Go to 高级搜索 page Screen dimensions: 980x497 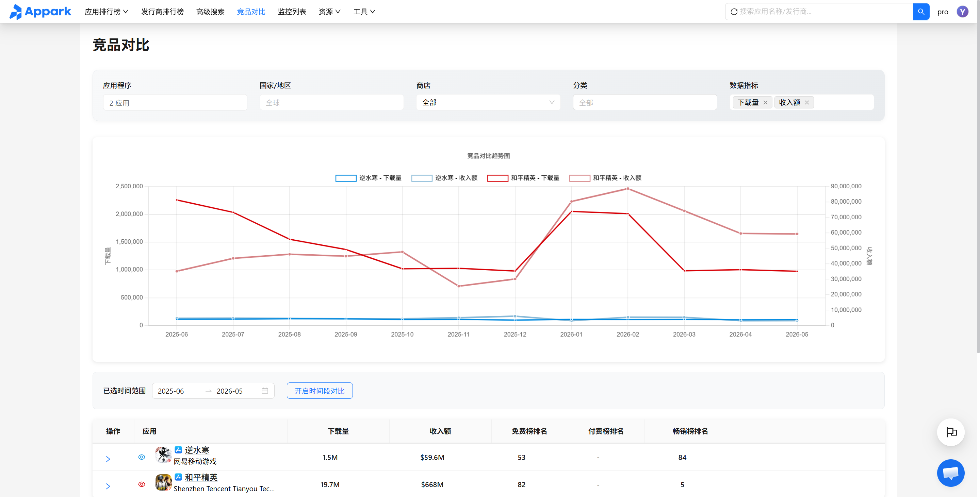pos(210,12)
